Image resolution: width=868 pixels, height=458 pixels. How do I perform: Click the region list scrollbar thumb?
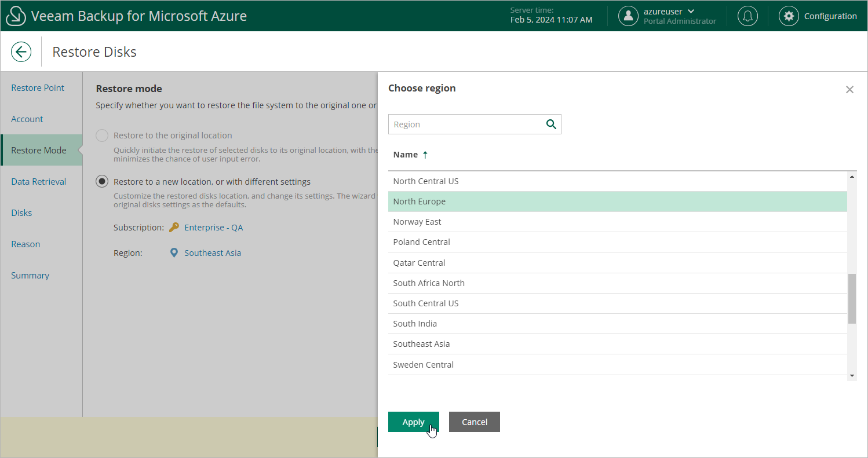coord(852,299)
